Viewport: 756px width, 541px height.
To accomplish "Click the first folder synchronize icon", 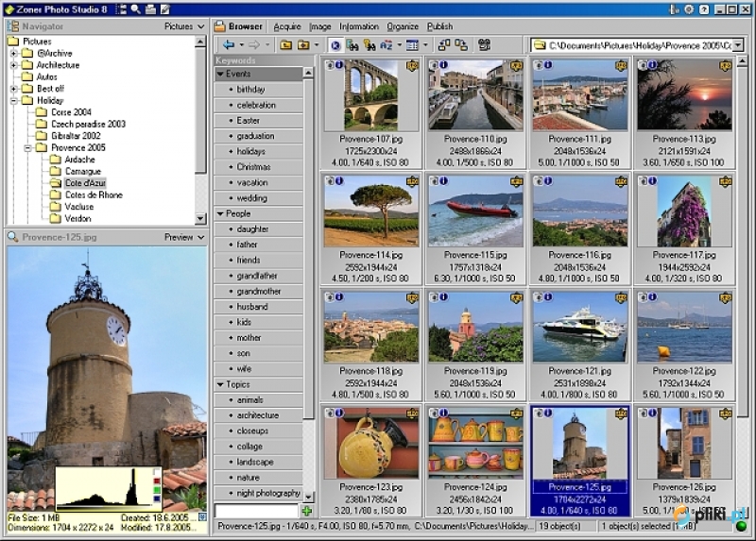I will pyautogui.click(x=444, y=45).
